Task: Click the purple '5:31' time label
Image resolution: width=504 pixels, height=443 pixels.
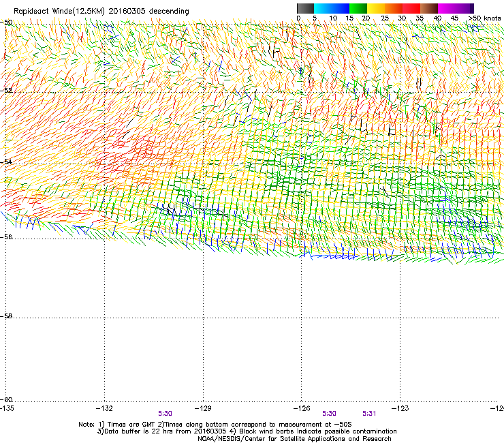Action: (369, 414)
